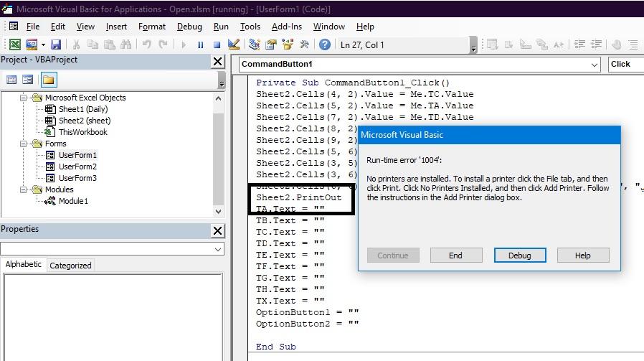Click the Quick Info icon
Screen dimensions: 644x361
click(x=525, y=44)
